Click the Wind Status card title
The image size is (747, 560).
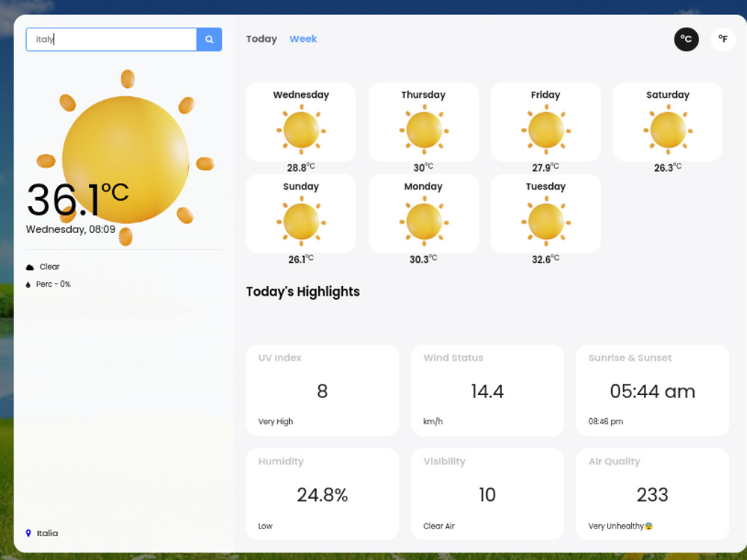pos(453,358)
